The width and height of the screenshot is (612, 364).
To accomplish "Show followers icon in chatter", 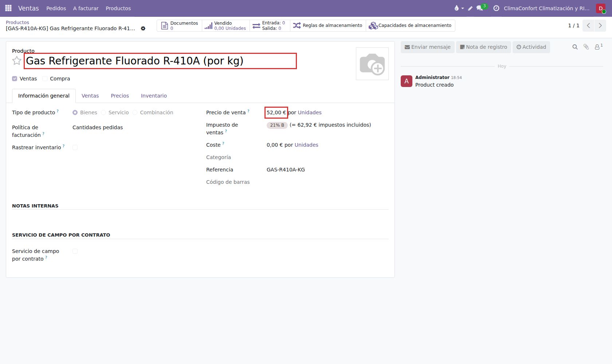I will click(598, 47).
